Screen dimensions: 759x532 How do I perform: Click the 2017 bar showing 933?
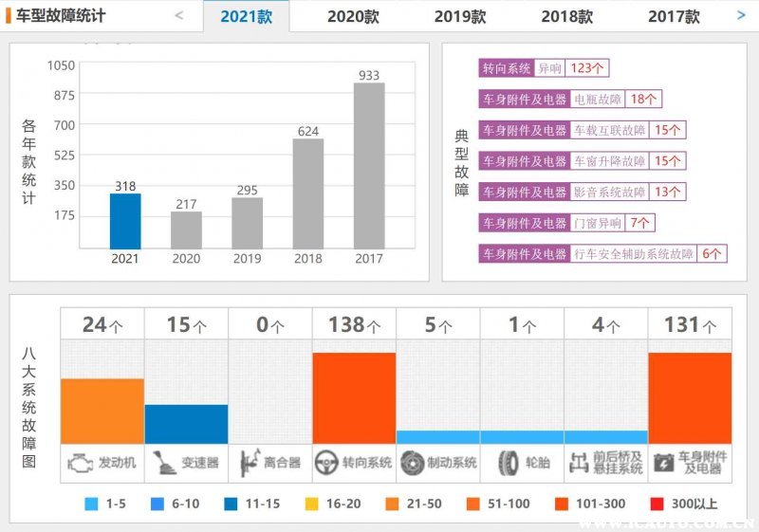369,166
